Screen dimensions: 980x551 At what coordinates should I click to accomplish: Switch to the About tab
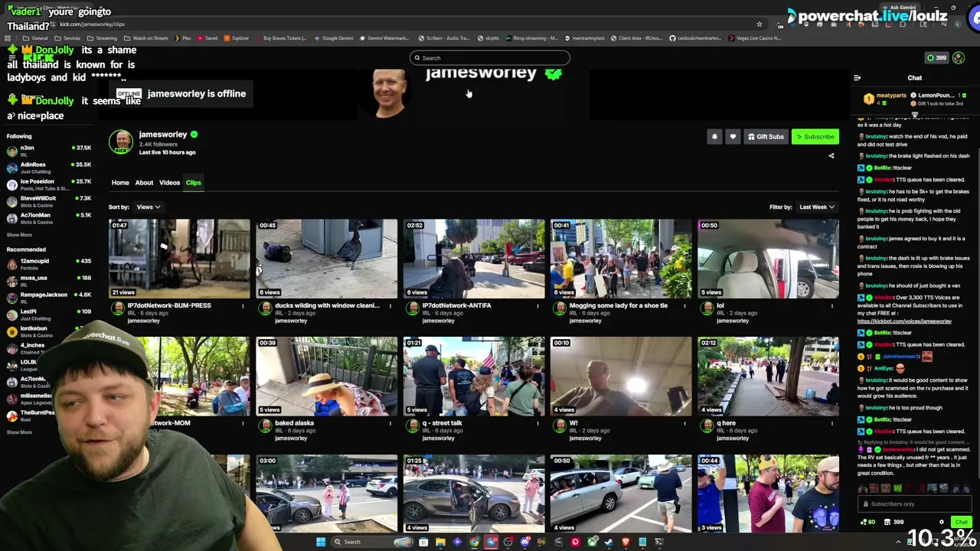point(144,183)
